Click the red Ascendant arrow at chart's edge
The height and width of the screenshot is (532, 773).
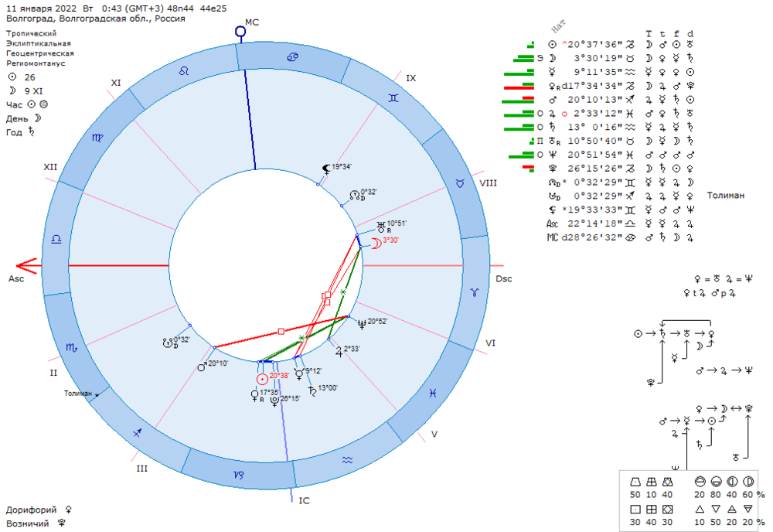[x=27, y=266]
